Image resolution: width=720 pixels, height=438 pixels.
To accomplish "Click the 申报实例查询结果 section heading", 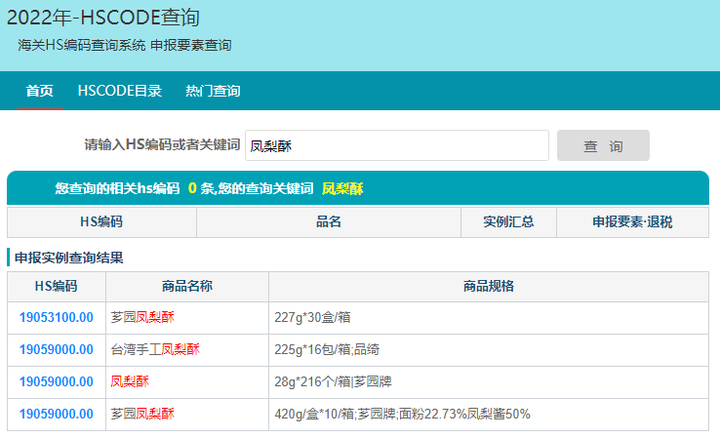I will [x=69, y=258].
